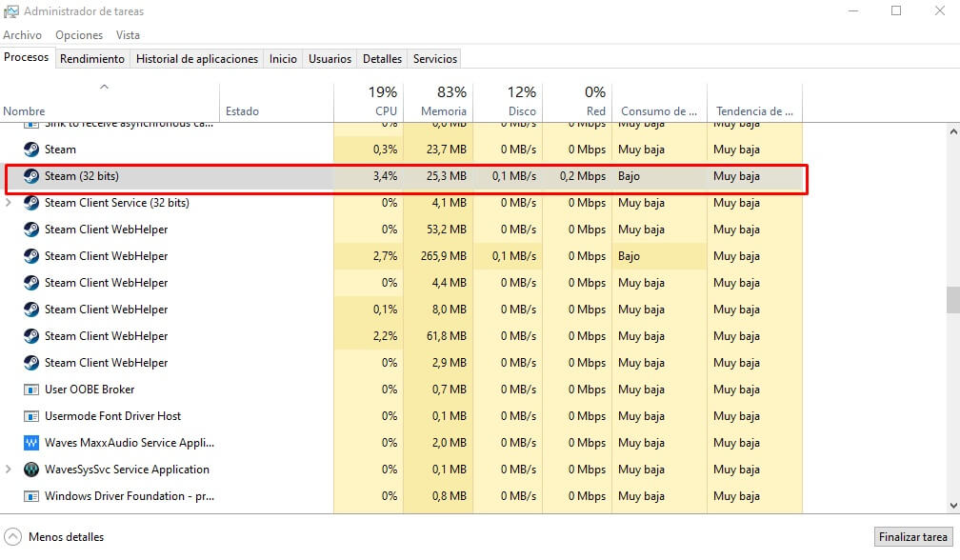
Task: Click the icon of the WebHelper row using 61,8 MB
Action: click(31, 336)
